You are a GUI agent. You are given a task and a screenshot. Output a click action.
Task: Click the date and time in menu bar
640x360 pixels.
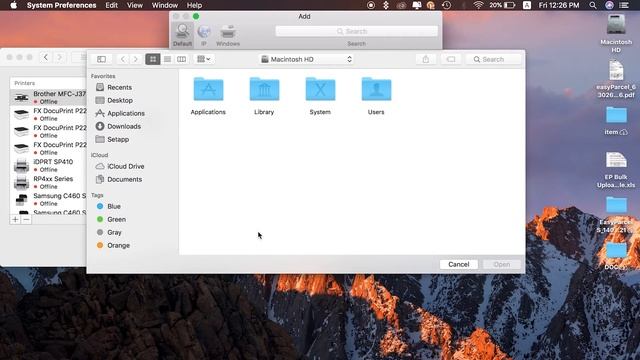(559, 5)
